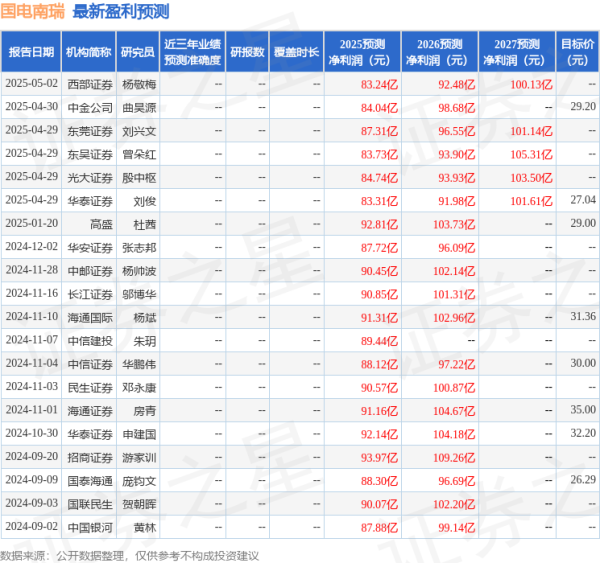Click the value 103.73亿

tap(454, 224)
